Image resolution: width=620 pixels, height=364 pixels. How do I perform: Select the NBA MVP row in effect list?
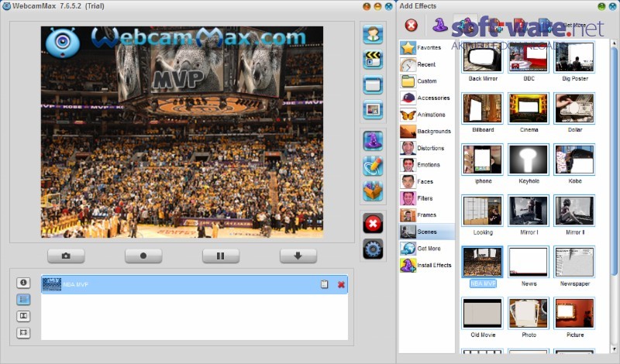pyautogui.click(x=195, y=284)
